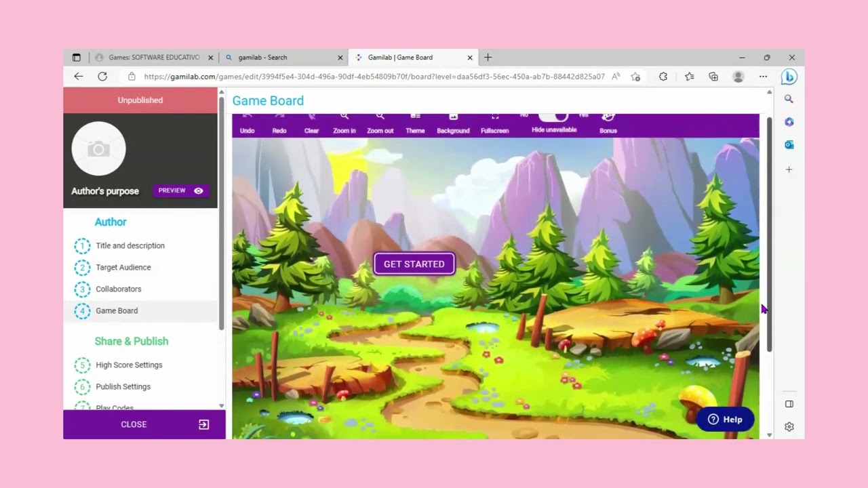
Task: Click the exit arrow icon beside CLOSE
Action: pyautogui.click(x=203, y=424)
